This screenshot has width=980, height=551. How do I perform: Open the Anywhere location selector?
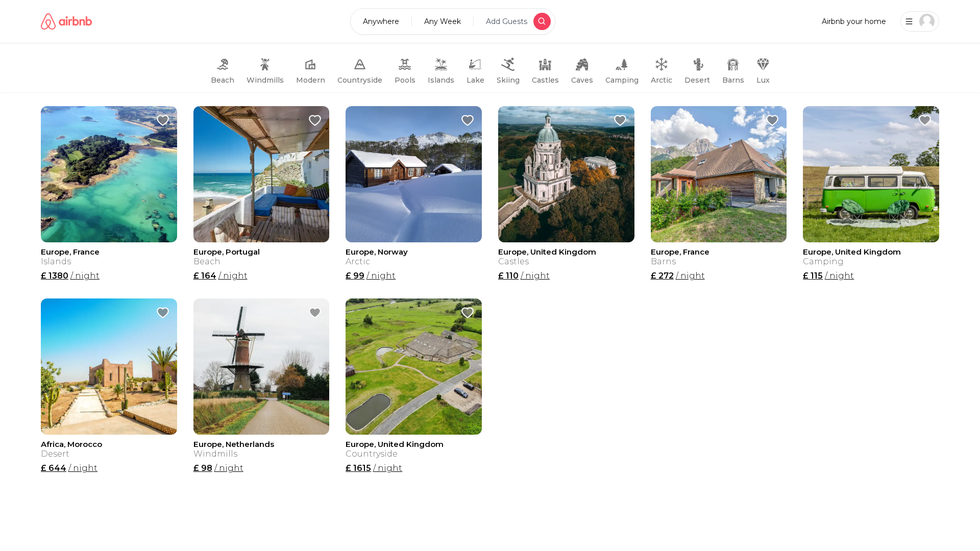[x=381, y=21]
